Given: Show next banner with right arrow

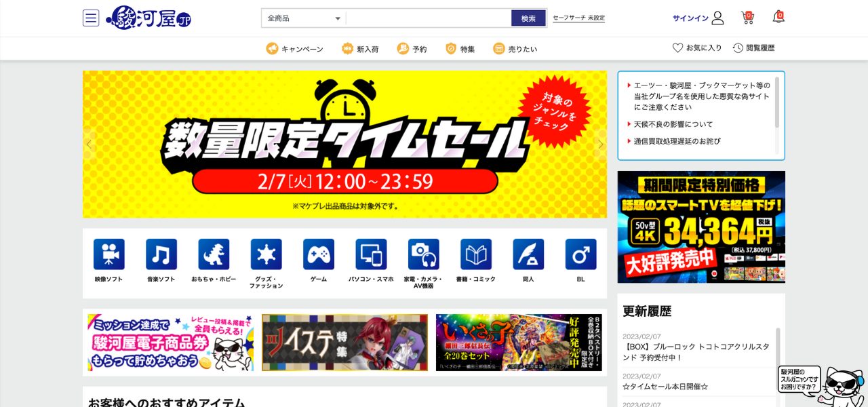Looking at the screenshot, I should pos(600,144).
